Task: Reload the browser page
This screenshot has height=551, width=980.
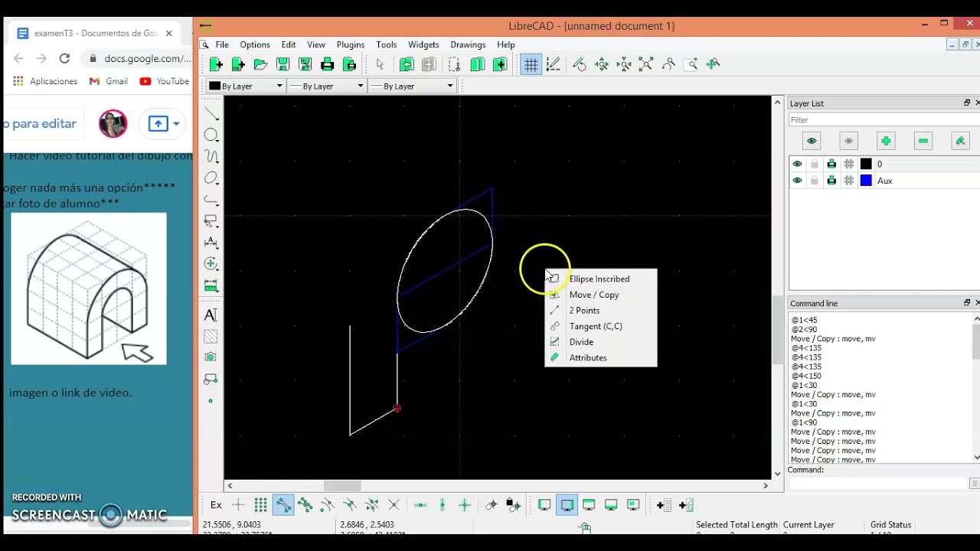Action: (64, 58)
